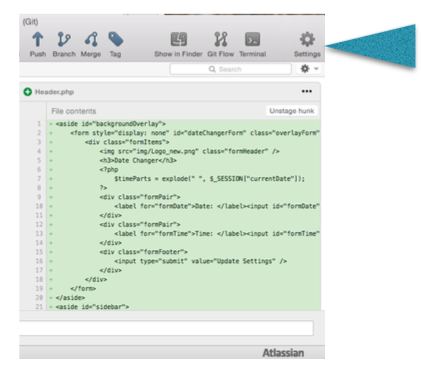The width and height of the screenshot is (421, 376).
Task: Click the Tag icon
Action: pyautogui.click(x=116, y=39)
